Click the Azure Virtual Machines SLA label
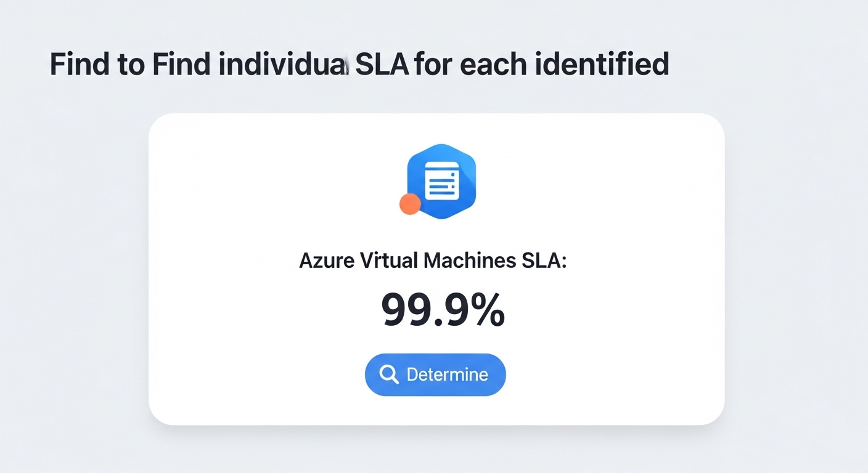Viewport: 868px width, 473px height. pyautogui.click(x=432, y=261)
